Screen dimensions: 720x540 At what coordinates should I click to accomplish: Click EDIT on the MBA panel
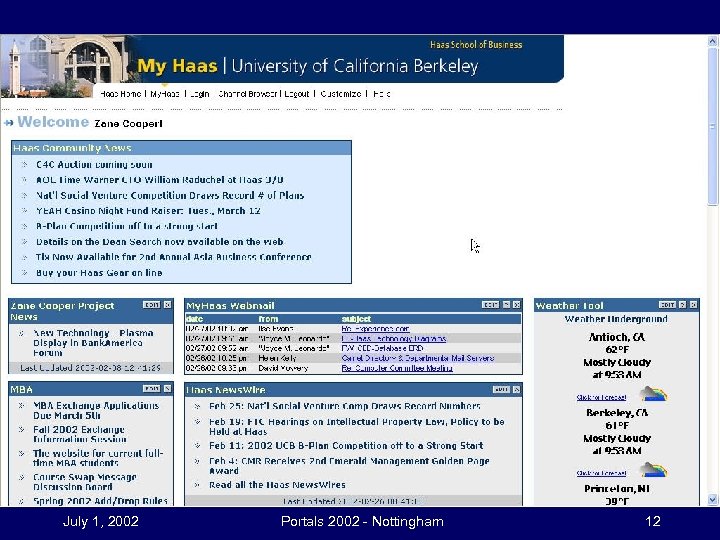coord(151,389)
